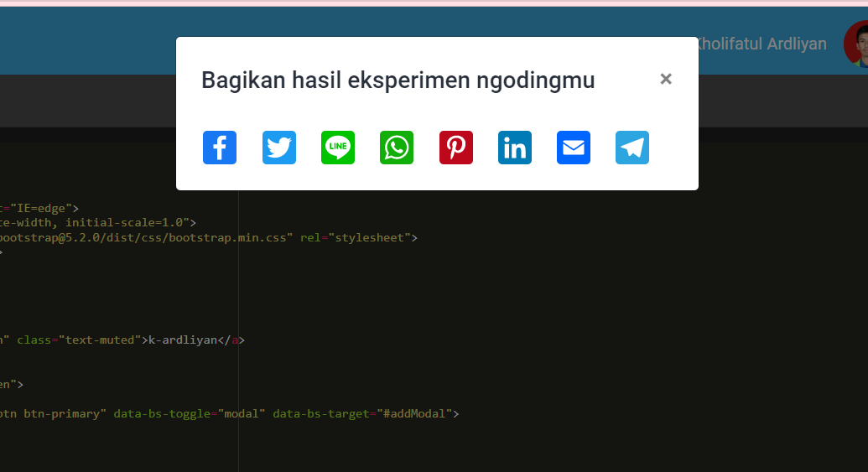
Task: Click the Kholifatul Ardliyan user name
Action: pos(762,44)
